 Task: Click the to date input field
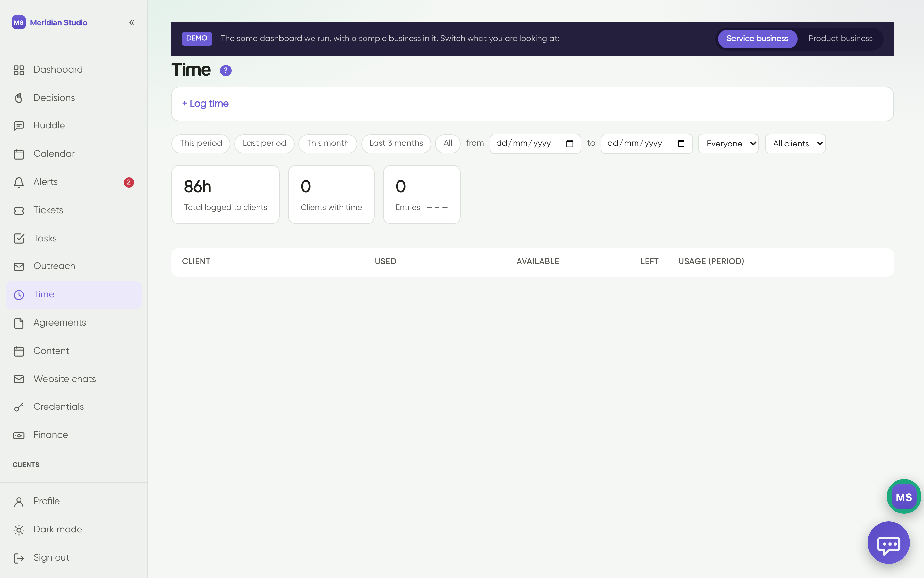(x=646, y=144)
